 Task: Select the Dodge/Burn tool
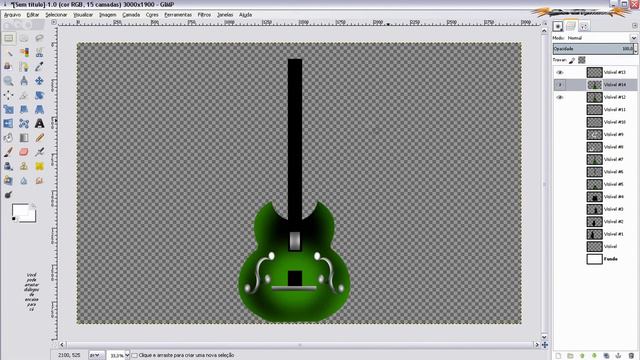point(9,195)
